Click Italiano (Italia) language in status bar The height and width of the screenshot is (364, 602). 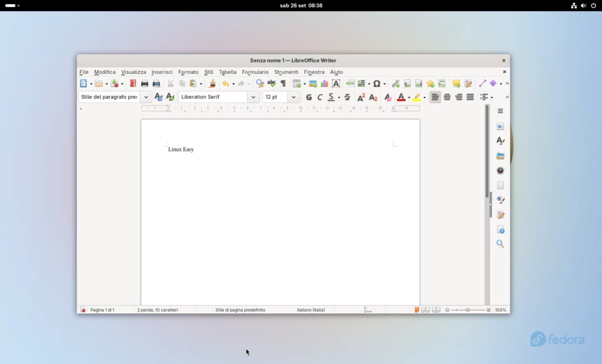point(310,310)
